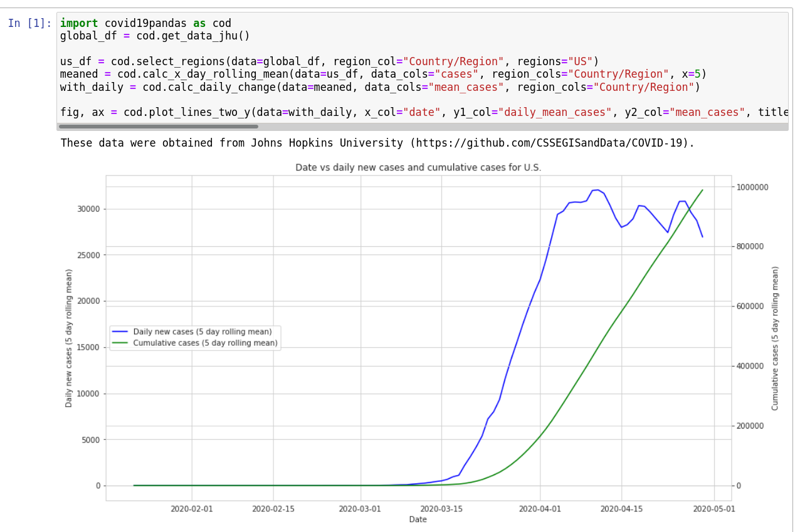
Task: Click the right y-axis label 'Cumulative cases'
Action: pos(775,338)
